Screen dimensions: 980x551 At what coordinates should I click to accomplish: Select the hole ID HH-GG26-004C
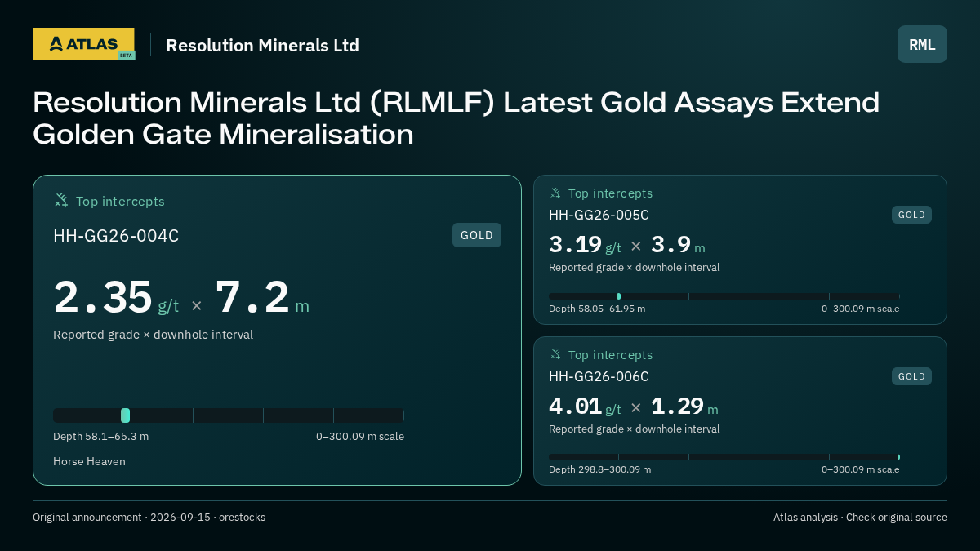[116, 236]
